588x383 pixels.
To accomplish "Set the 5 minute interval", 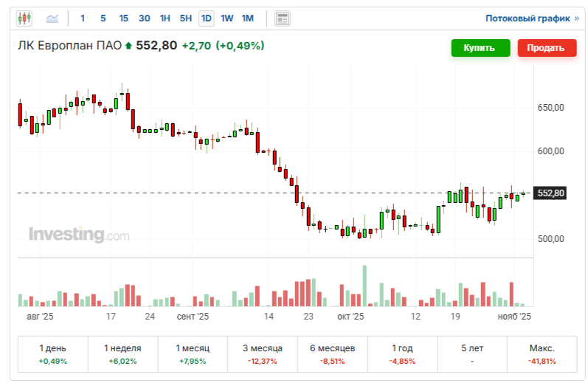I will [103, 18].
